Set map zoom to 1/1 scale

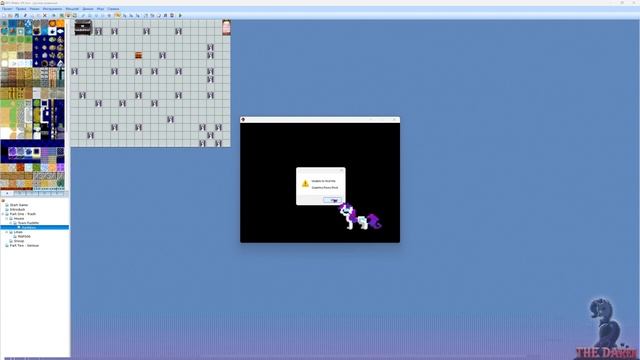[118, 16]
